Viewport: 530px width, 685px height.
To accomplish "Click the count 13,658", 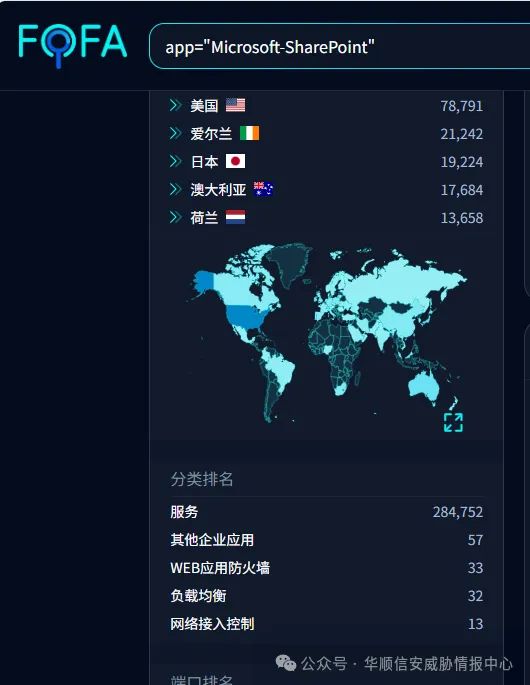I will (461, 218).
